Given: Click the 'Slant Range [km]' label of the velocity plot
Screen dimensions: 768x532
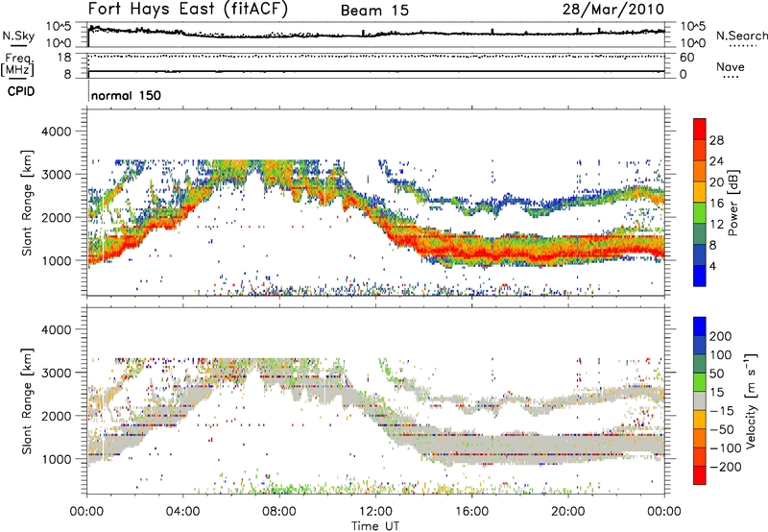Looking at the screenshot, I should pos(27,400).
